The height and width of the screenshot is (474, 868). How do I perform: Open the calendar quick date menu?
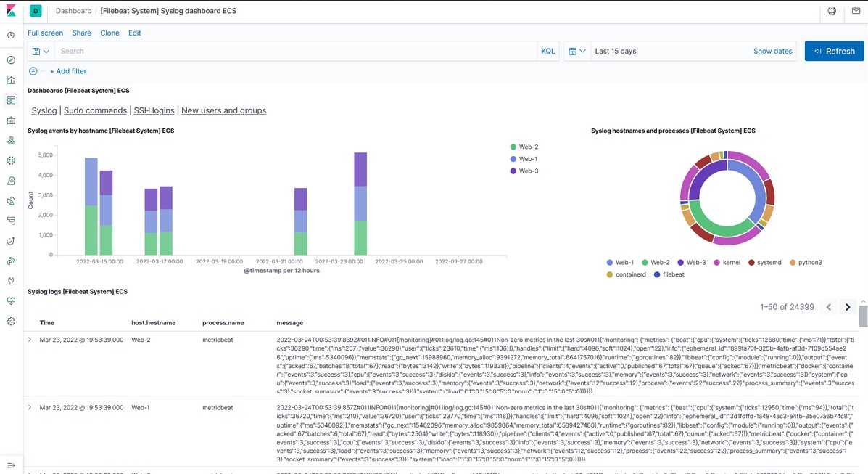pos(576,51)
